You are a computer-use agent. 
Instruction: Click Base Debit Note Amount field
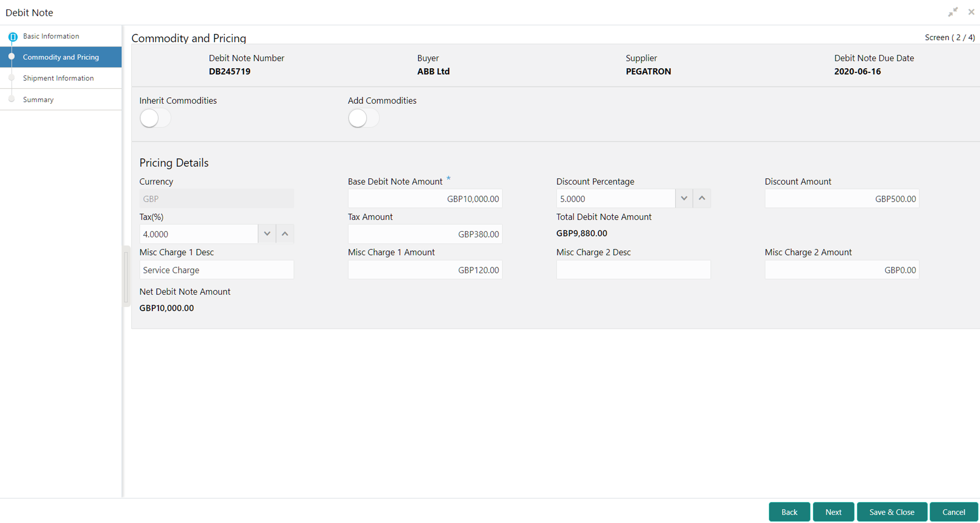pyautogui.click(x=424, y=199)
